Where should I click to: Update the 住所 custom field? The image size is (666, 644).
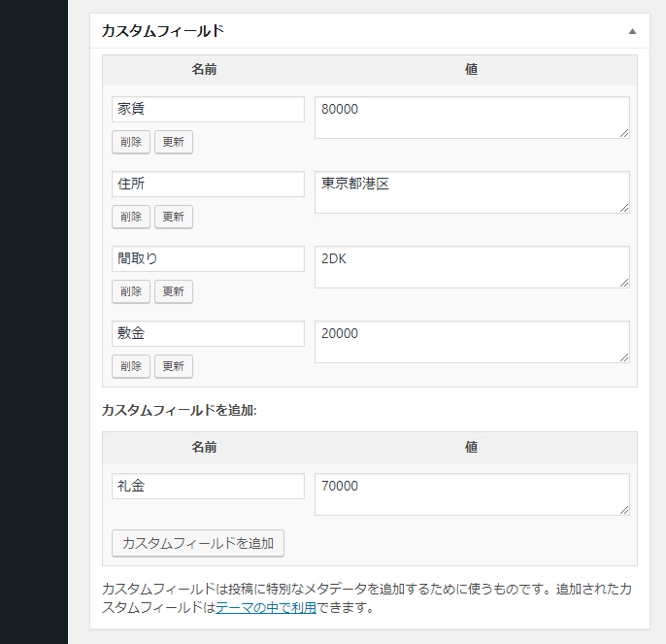[x=173, y=217]
